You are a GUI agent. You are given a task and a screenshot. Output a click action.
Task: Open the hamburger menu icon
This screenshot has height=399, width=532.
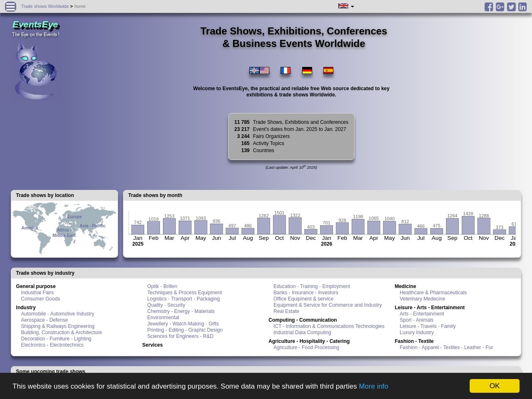(10, 6)
